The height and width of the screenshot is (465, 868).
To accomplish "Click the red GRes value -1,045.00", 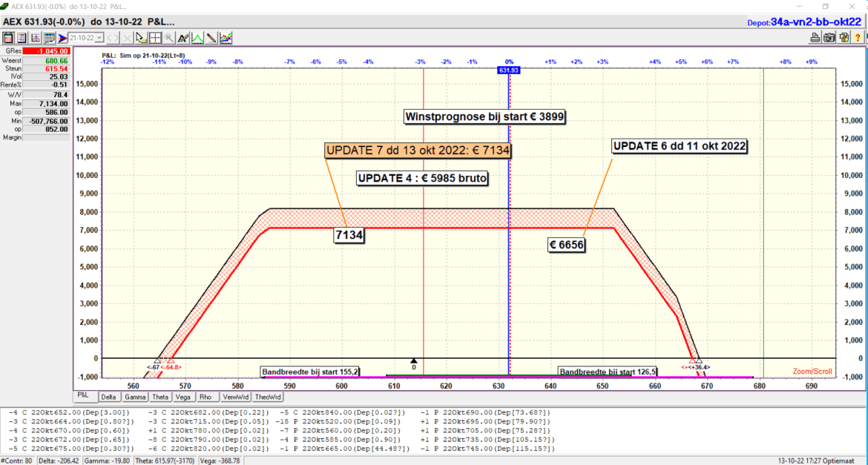I will click(x=47, y=51).
